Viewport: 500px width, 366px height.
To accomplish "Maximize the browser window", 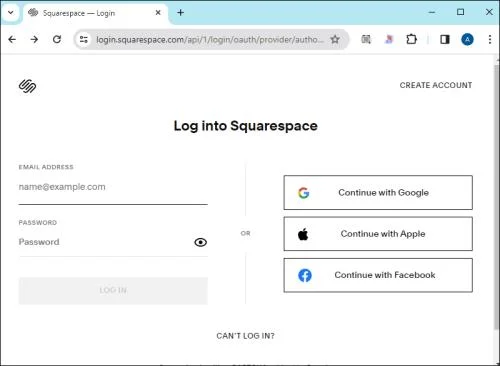I will point(460,12).
